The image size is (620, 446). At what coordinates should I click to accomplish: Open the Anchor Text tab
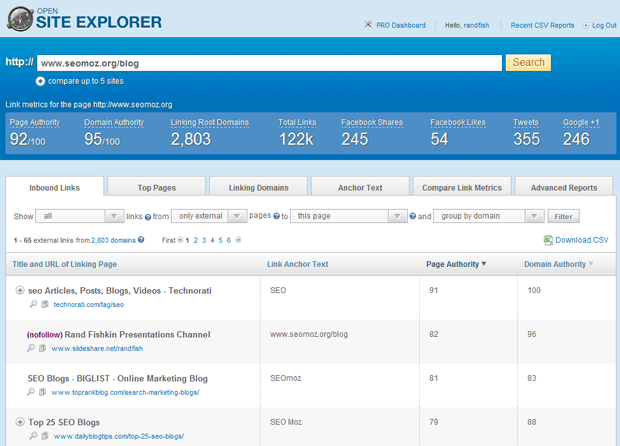[x=360, y=187]
